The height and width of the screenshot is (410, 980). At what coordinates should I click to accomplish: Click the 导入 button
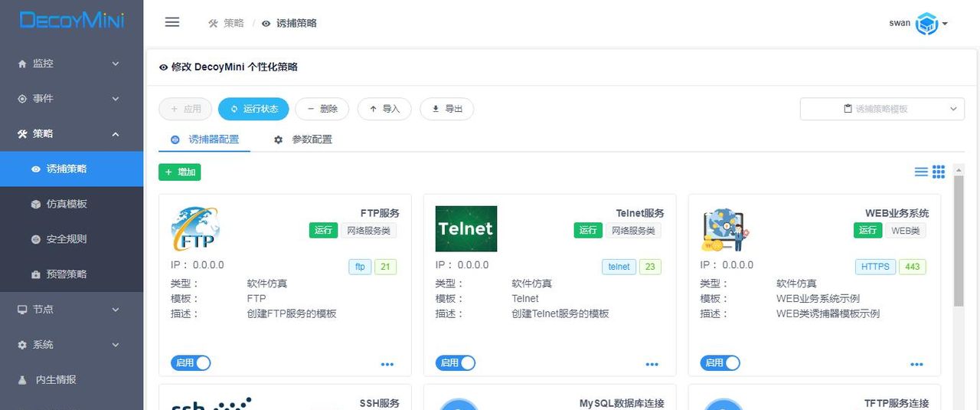click(x=384, y=109)
